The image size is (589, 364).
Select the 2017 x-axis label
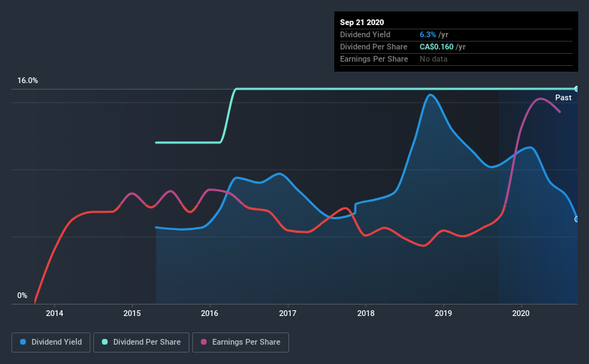pyautogui.click(x=288, y=313)
